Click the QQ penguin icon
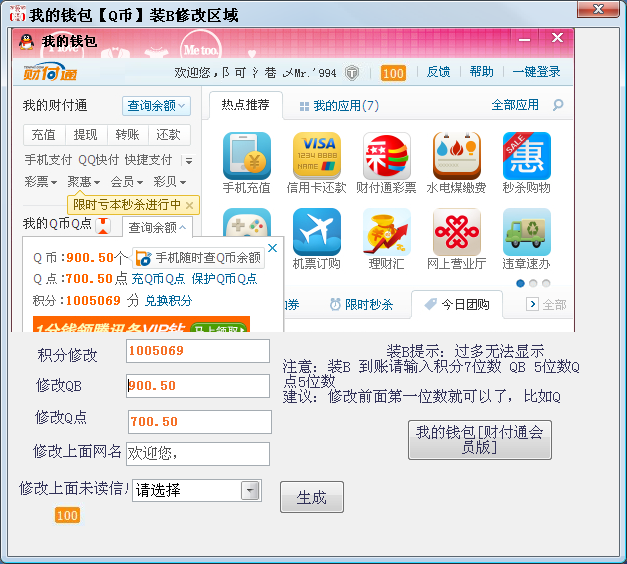The image size is (627, 564). coord(26,42)
